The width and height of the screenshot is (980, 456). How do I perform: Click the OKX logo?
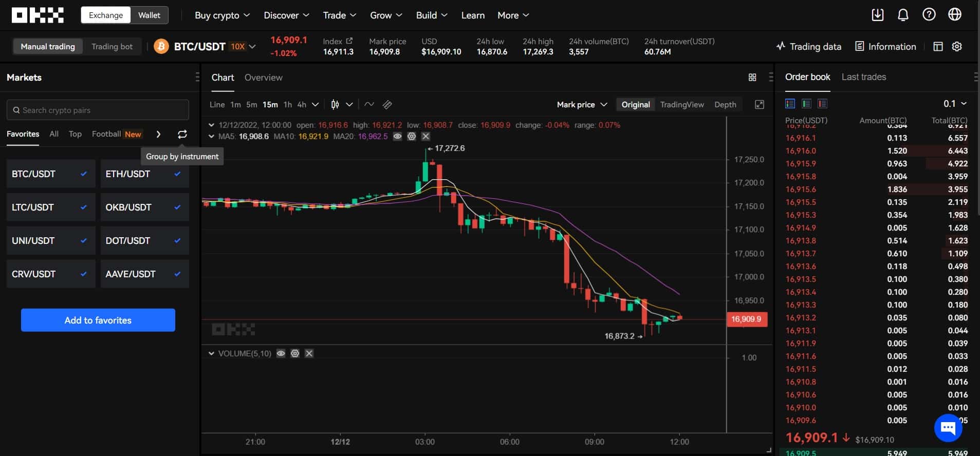[38, 15]
